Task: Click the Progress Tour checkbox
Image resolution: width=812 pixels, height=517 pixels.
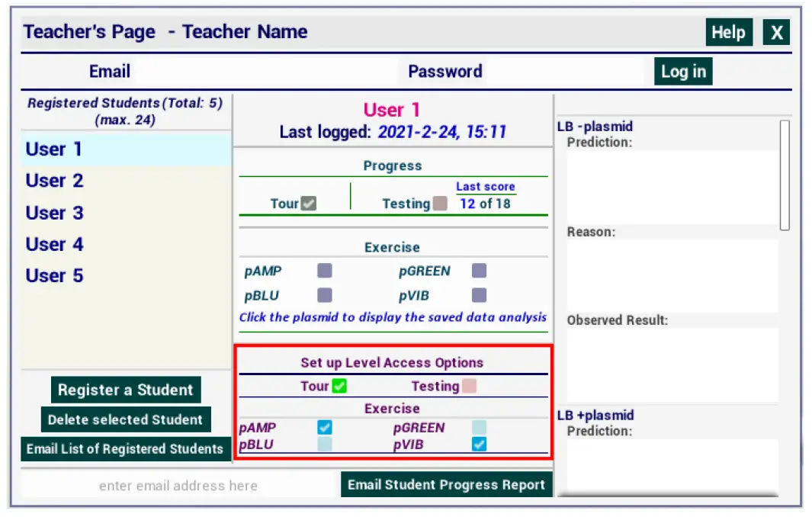Action: (309, 204)
